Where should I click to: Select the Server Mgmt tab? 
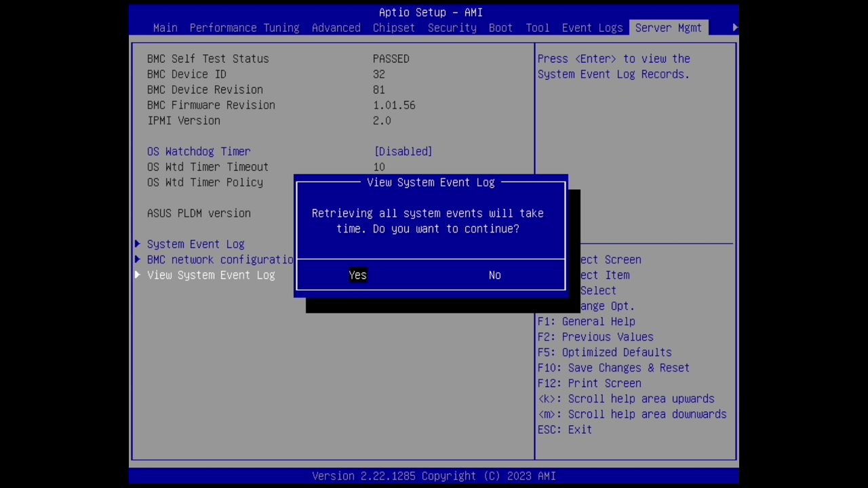tap(669, 28)
